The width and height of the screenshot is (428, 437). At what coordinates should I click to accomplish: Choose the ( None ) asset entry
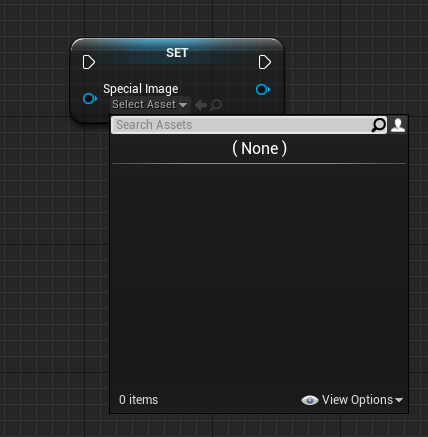click(x=259, y=148)
